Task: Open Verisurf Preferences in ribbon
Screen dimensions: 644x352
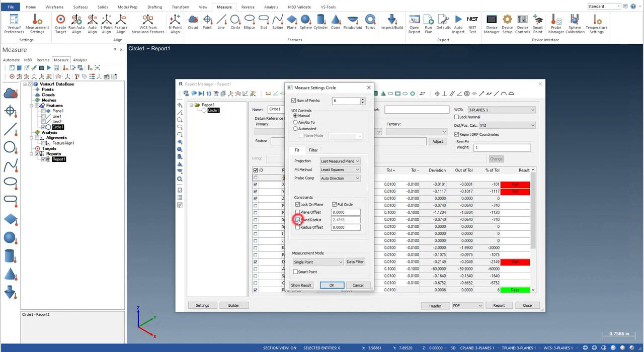Action: point(14,24)
